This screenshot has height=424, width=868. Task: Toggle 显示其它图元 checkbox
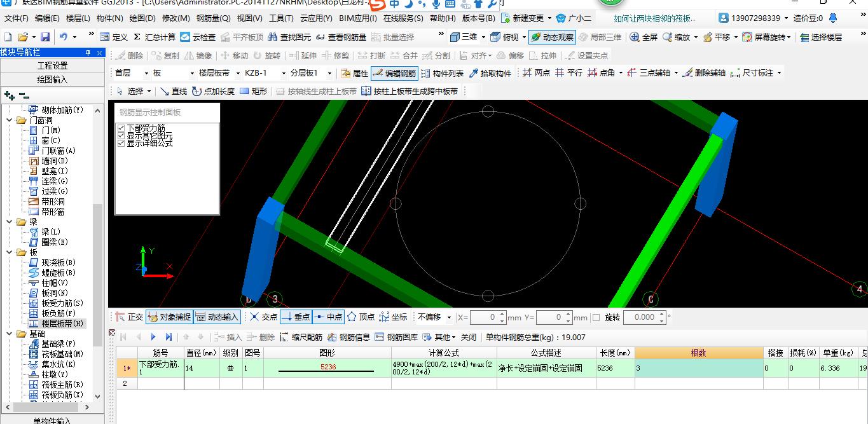pyautogui.click(x=121, y=136)
